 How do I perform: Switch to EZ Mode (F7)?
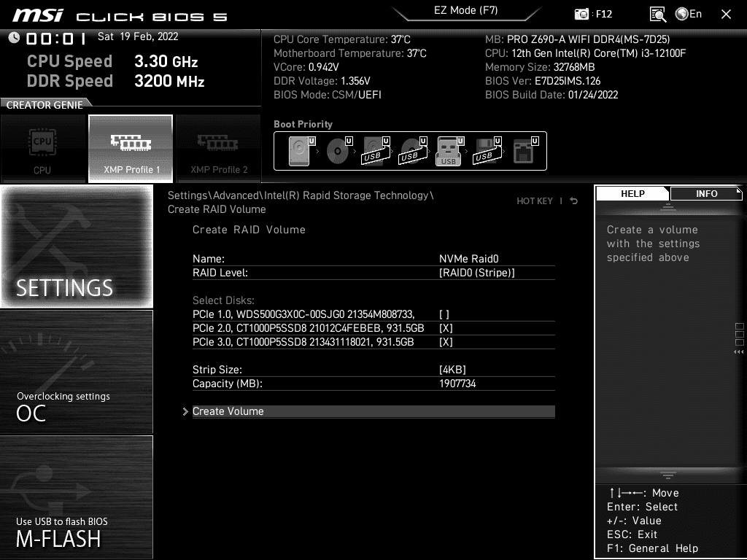coord(466,10)
